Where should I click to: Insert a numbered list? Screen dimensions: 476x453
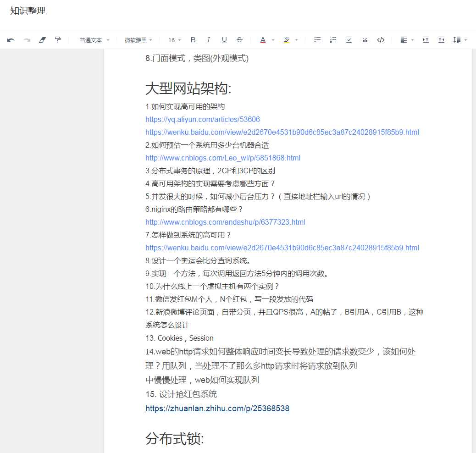pos(333,40)
